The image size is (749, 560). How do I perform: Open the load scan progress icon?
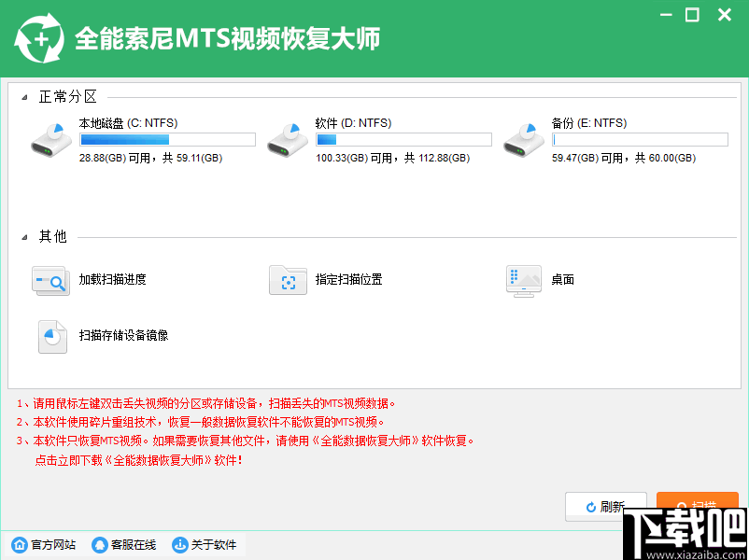50,280
